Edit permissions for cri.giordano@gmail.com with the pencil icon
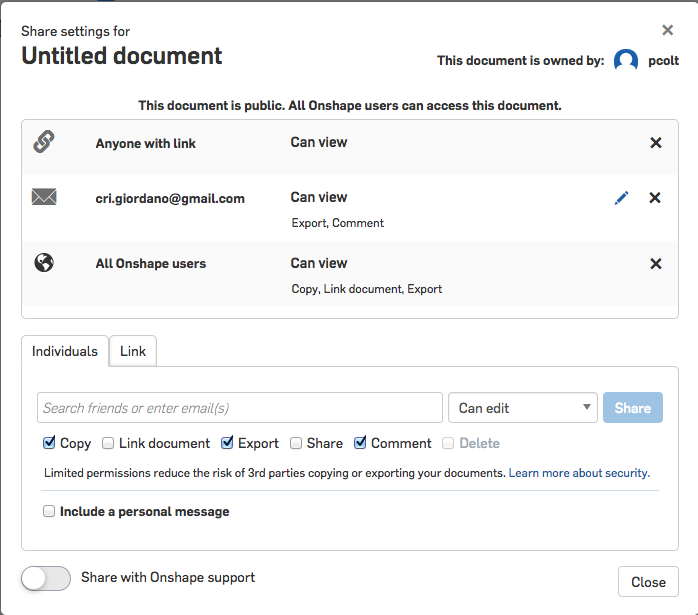Viewport: 698px width, 615px height. coord(621,198)
